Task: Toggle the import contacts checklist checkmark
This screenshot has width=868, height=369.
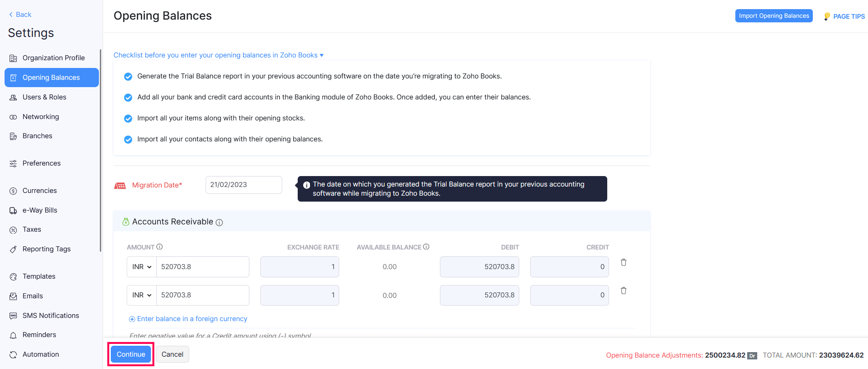Action: [x=128, y=139]
